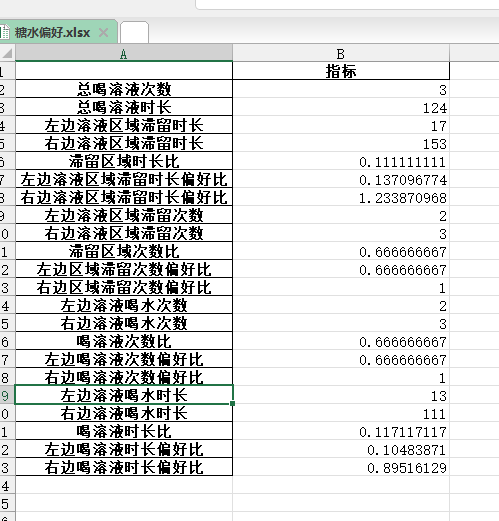Click the value 0.117117117
499x521 pixels.
tap(403, 432)
